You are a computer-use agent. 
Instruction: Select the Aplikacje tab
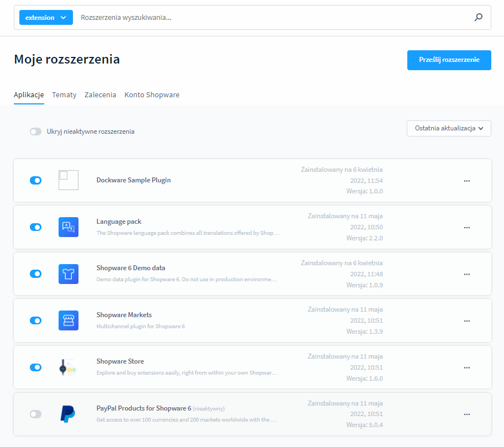click(x=29, y=95)
